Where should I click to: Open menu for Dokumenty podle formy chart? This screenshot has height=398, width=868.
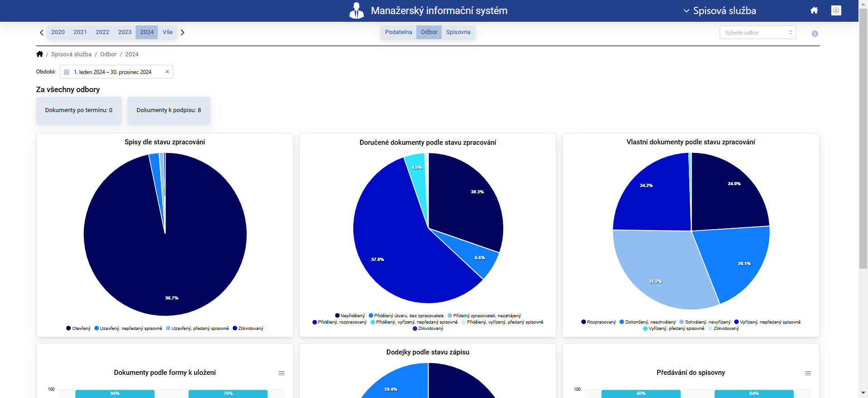pyautogui.click(x=281, y=373)
